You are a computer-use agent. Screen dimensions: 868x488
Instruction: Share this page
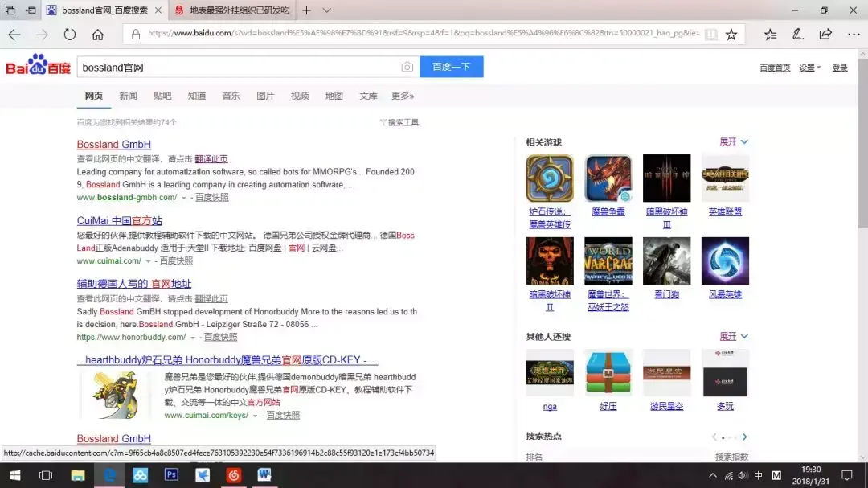point(825,35)
